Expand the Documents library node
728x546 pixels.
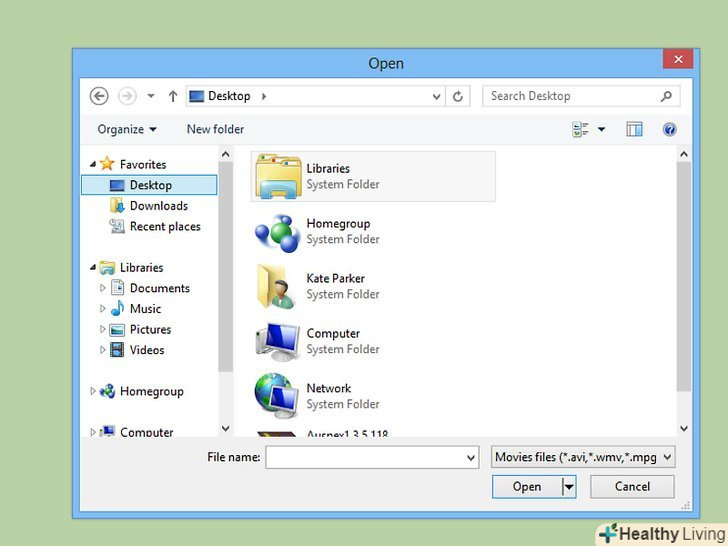click(x=103, y=288)
